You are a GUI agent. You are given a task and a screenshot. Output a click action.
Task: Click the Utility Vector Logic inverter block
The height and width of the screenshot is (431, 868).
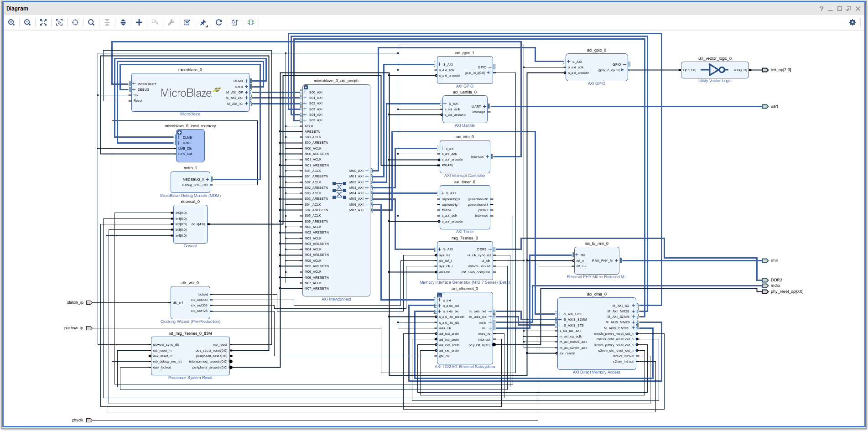coord(714,70)
